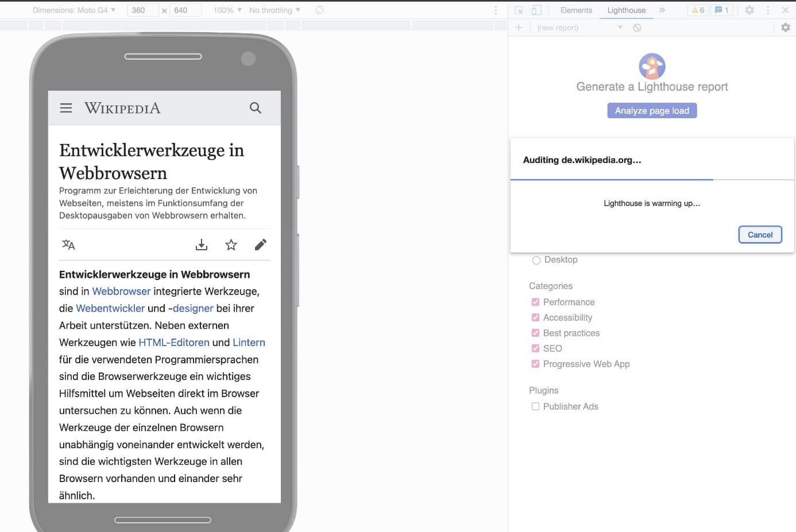796x532 pixels.
Task: Click the article download icon
Action: (202, 245)
